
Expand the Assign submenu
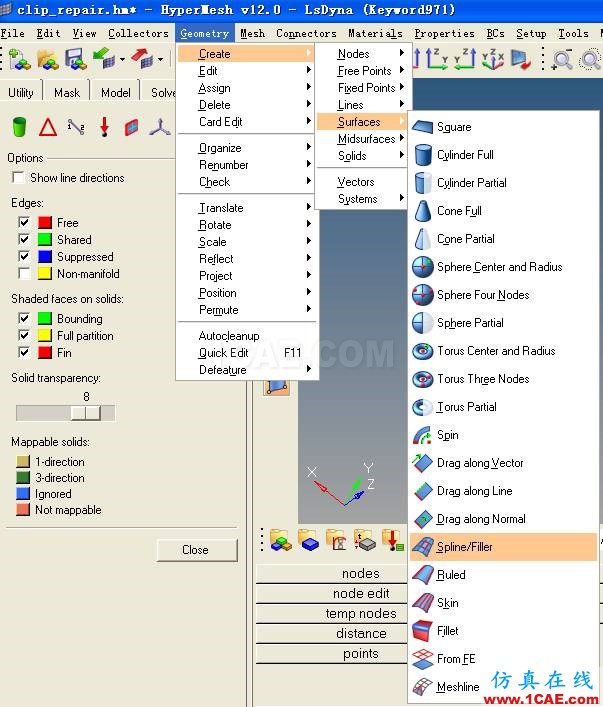click(x=246, y=88)
